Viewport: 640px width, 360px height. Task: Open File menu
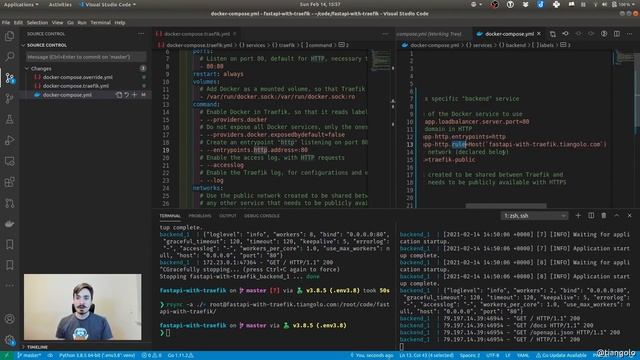[6, 22]
